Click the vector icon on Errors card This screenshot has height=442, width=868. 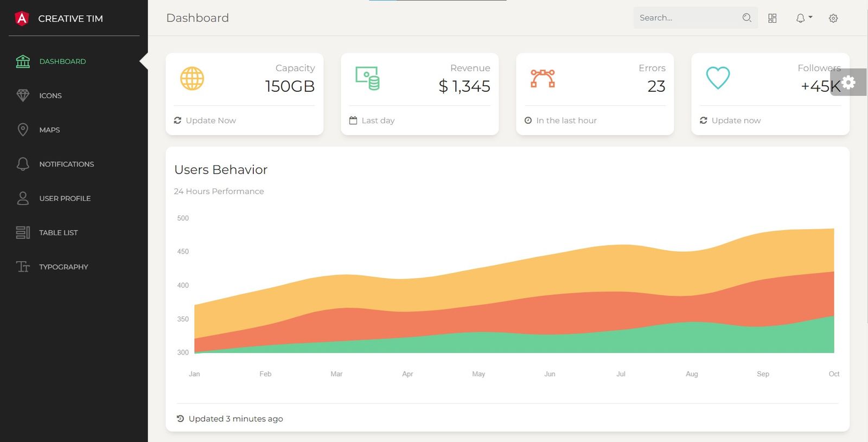[542, 79]
